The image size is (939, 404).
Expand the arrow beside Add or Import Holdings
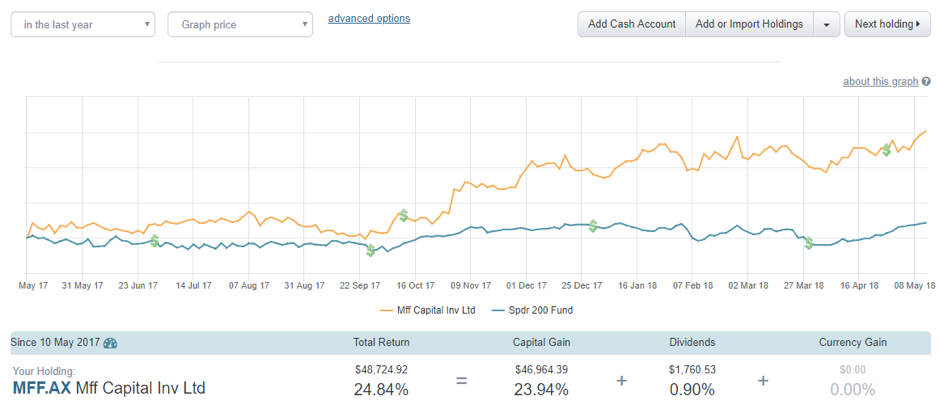point(826,24)
